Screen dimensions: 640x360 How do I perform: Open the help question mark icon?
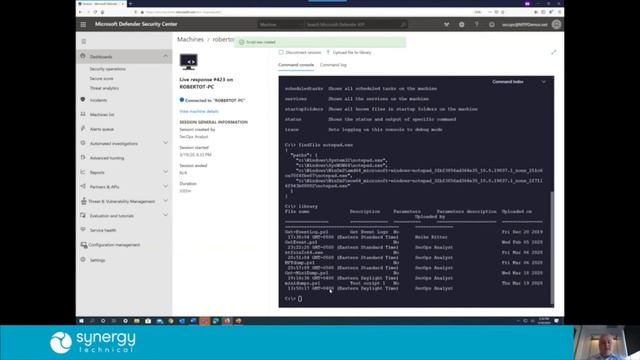click(476, 24)
